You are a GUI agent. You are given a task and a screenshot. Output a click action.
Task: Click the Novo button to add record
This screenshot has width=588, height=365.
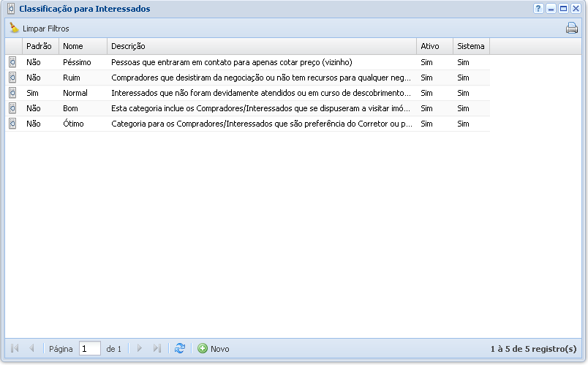(x=214, y=349)
